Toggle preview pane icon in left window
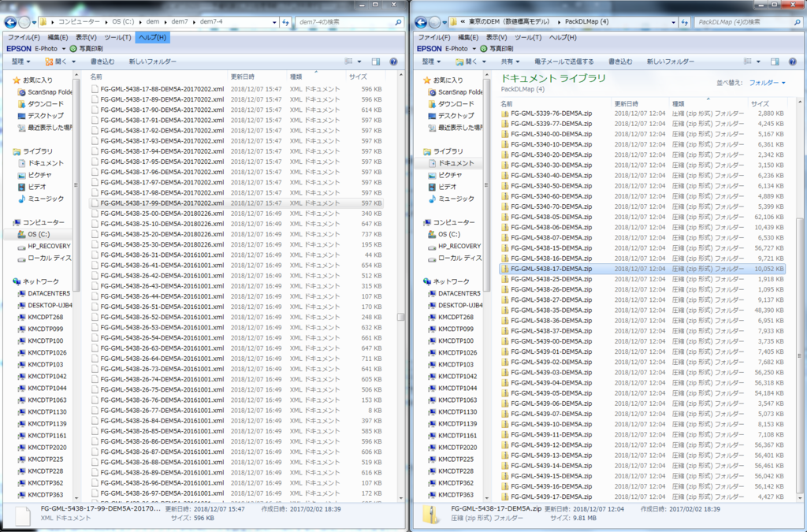807x532 pixels. click(x=376, y=61)
